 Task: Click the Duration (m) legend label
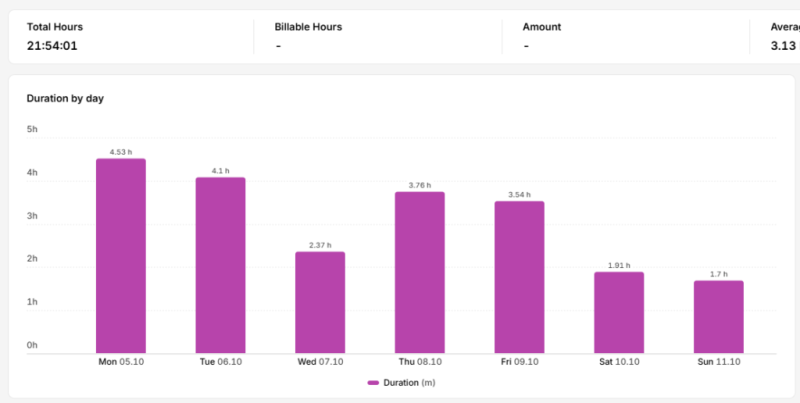pyautogui.click(x=409, y=383)
